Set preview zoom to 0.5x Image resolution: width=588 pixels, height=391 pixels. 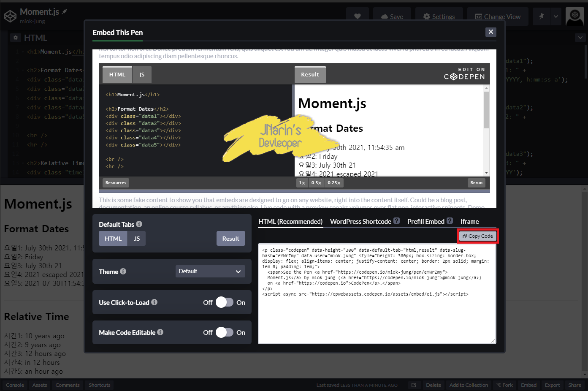point(316,183)
